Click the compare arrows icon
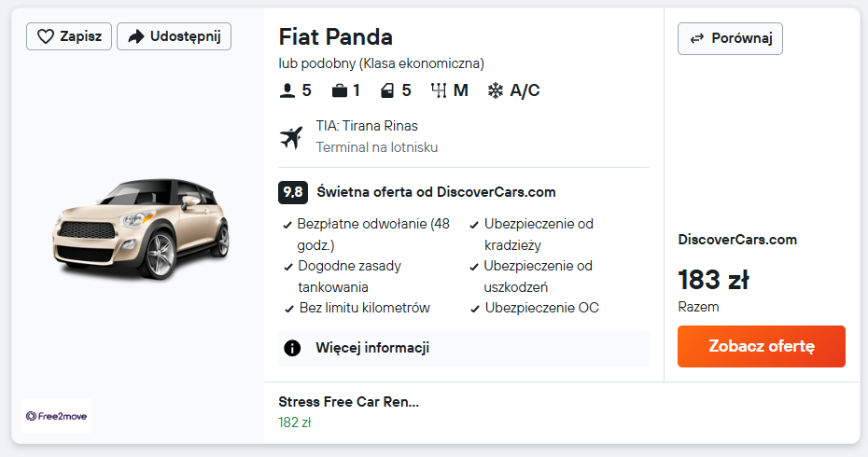This screenshot has height=457, width=868. (696, 38)
